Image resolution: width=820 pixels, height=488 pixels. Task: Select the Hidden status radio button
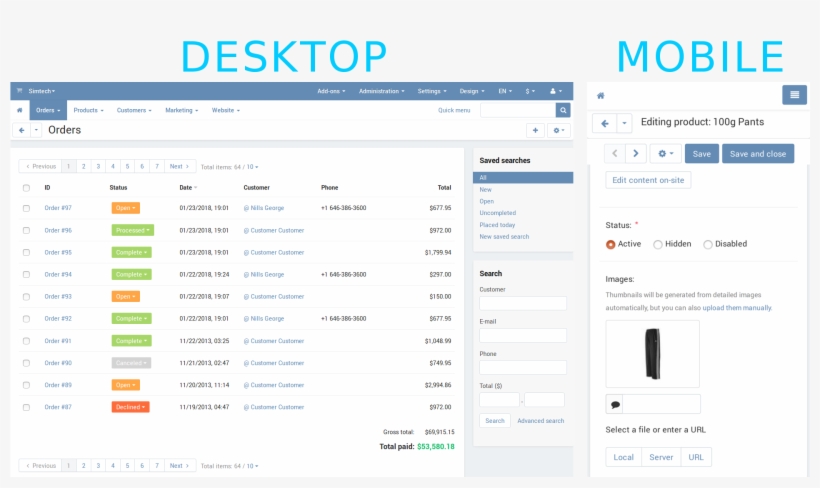coord(658,244)
